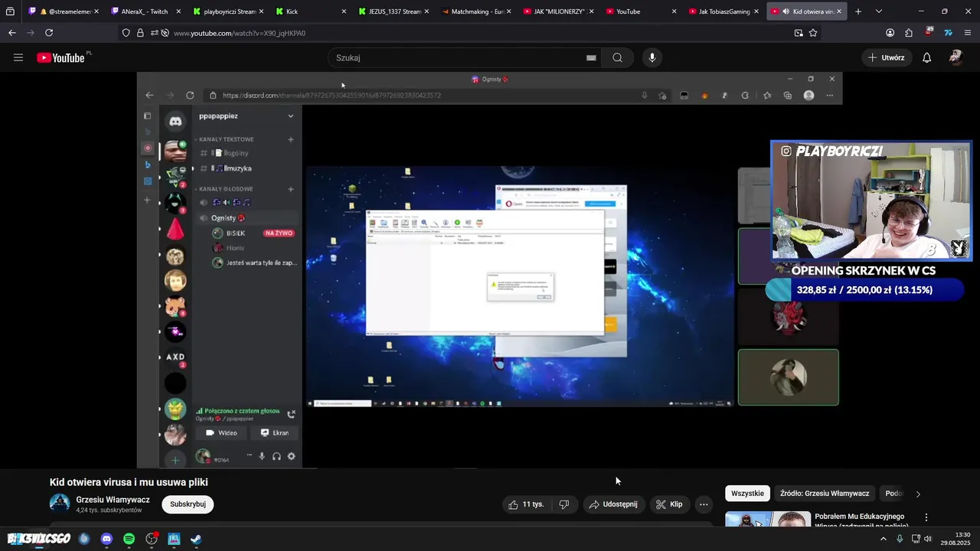Expand ppapappiez server dropdown in the video
Image resolution: width=980 pixels, height=551 pixels.
(290, 116)
